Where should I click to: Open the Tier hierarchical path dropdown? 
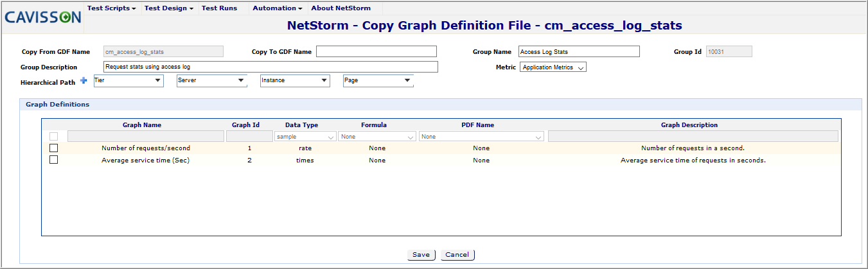coord(128,80)
